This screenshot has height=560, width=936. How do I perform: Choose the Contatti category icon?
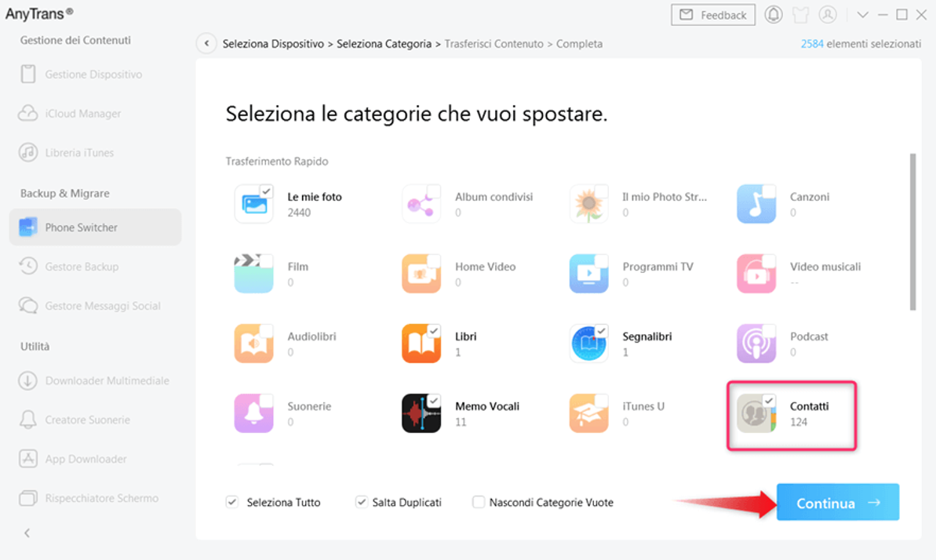click(x=756, y=413)
